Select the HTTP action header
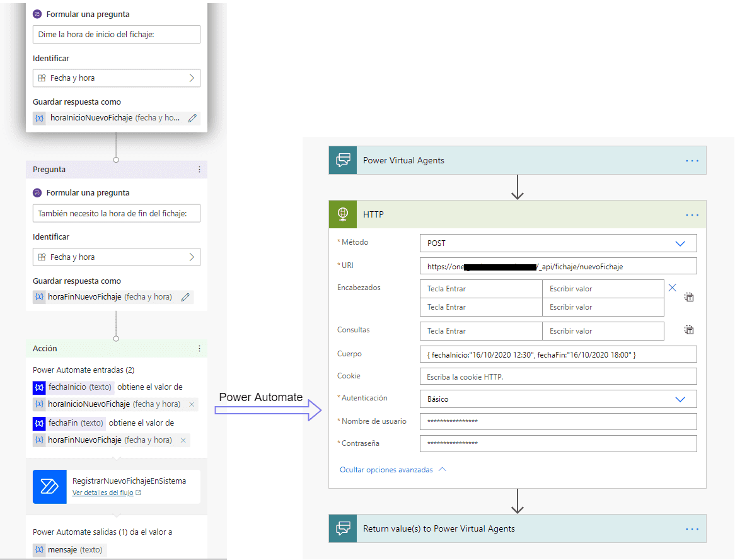 [518, 214]
